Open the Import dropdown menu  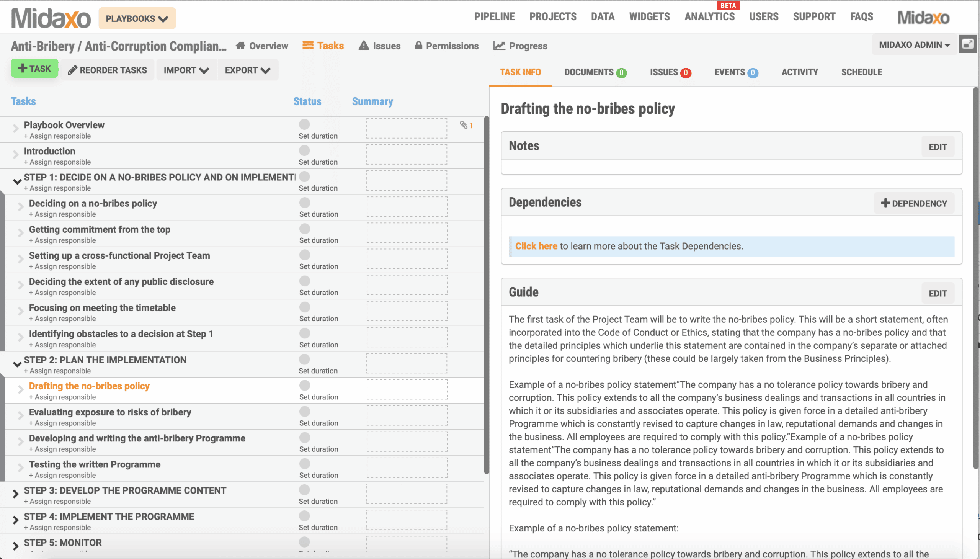186,70
